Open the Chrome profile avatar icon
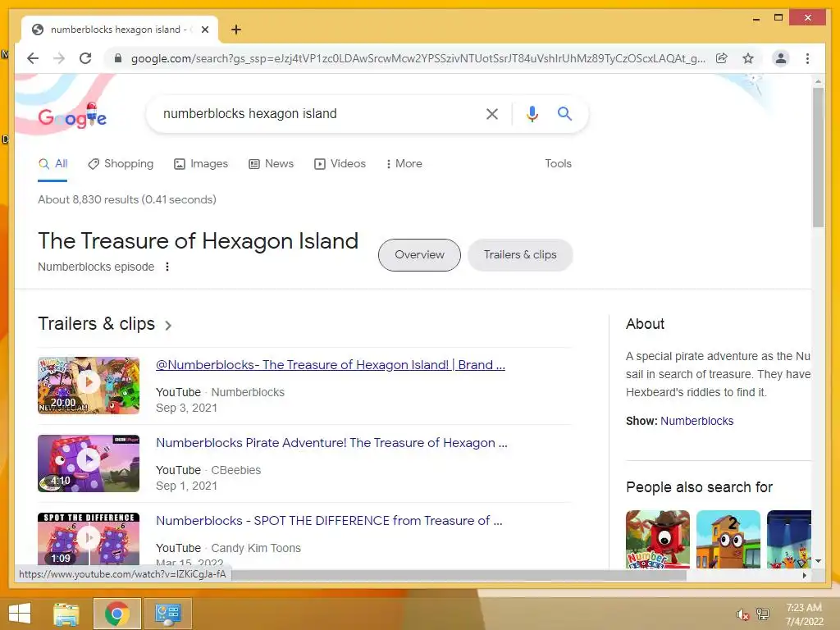Viewport: 840px width, 630px height. (x=781, y=58)
